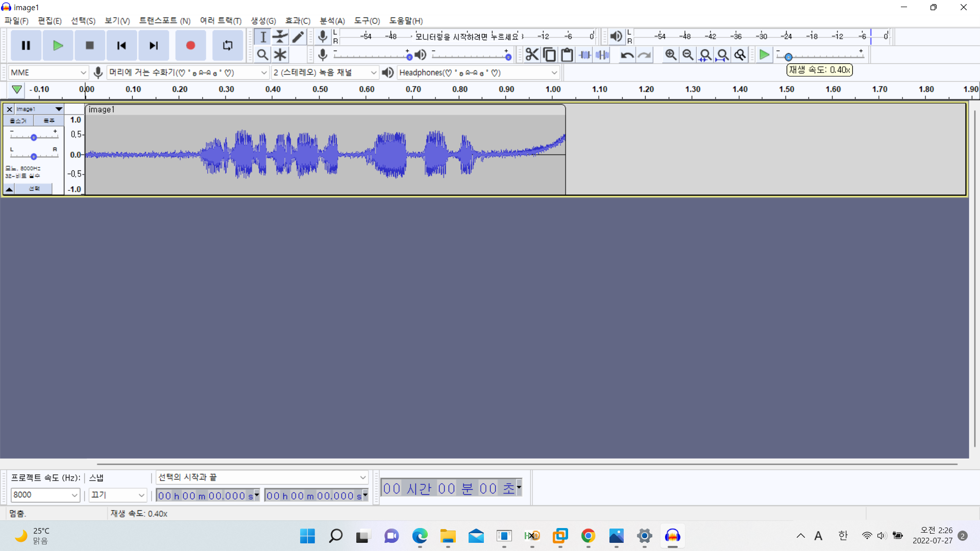Image resolution: width=980 pixels, height=551 pixels.
Task: Select the Envelope tool
Action: (280, 37)
